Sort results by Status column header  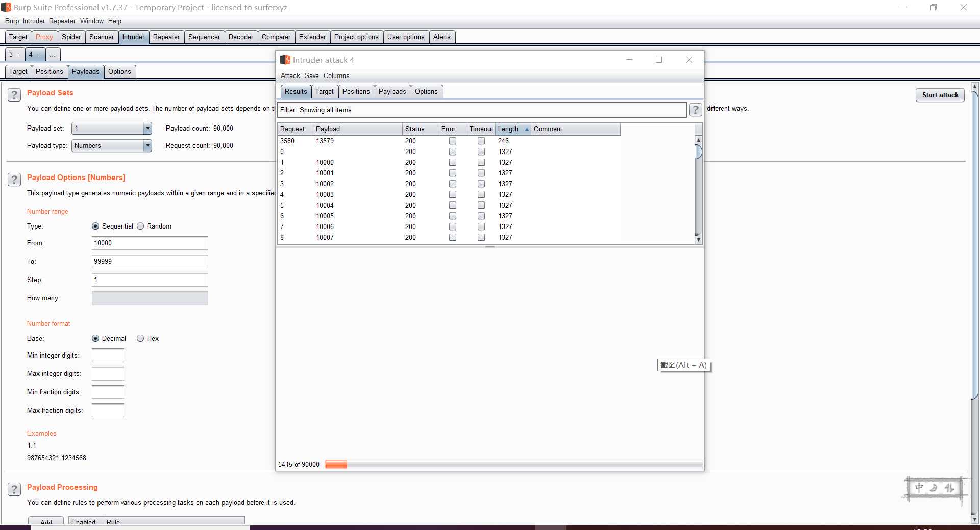coord(420,129)
